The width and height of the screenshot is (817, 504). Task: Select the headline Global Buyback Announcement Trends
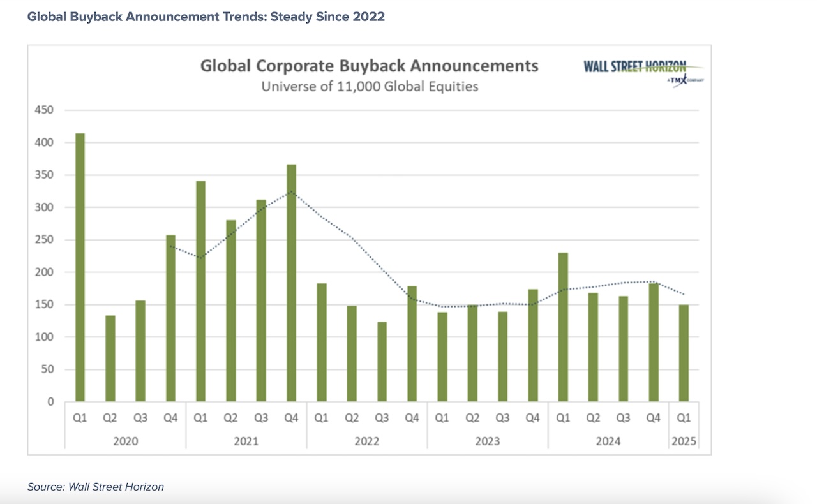[x=204, y=17]
